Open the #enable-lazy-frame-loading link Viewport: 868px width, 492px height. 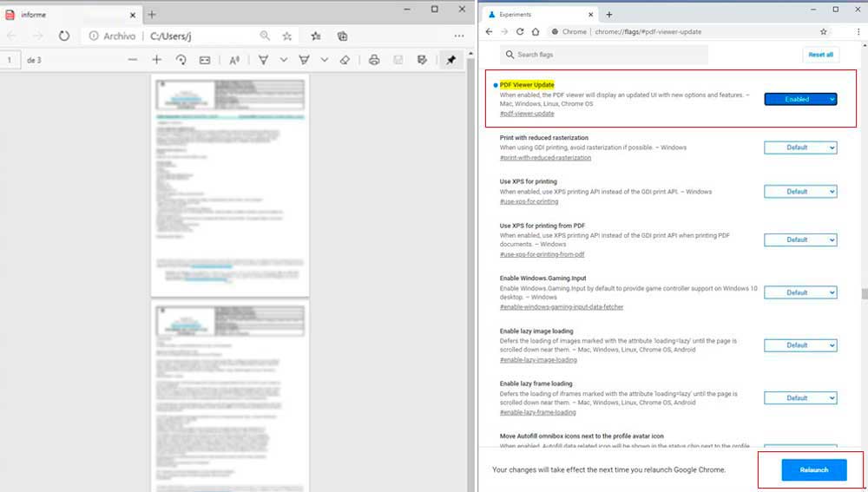tap(537, 412)
